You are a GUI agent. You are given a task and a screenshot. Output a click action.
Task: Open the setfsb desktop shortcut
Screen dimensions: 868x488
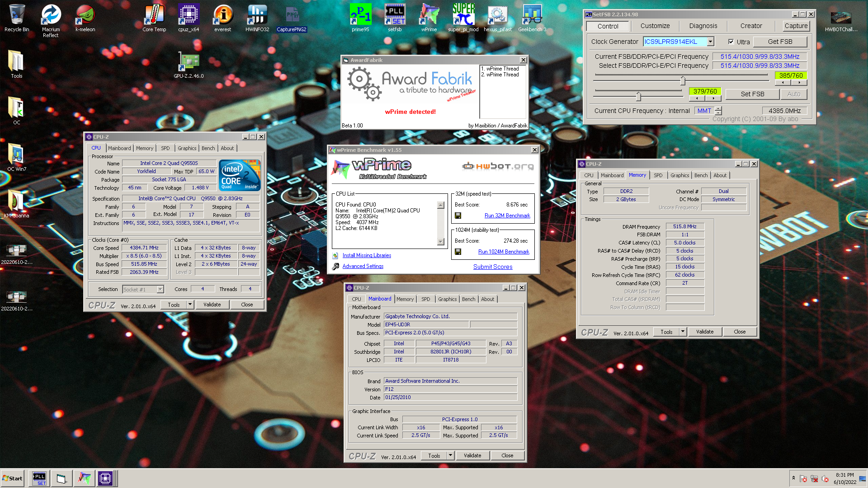pyautogui.click(x=395, y=18)
